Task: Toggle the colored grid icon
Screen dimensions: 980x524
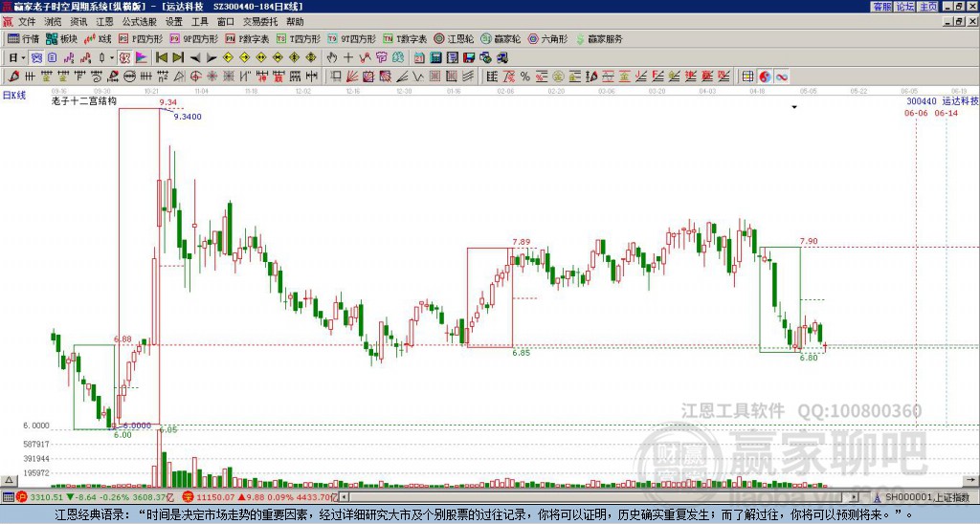Action: click(747, 76)
